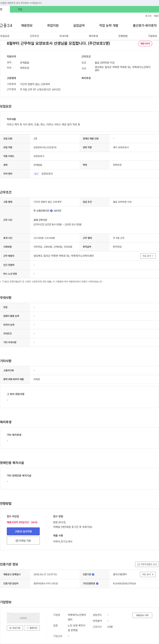
Task: Toggle the 관심기업 star button
Action: (15, 628)
